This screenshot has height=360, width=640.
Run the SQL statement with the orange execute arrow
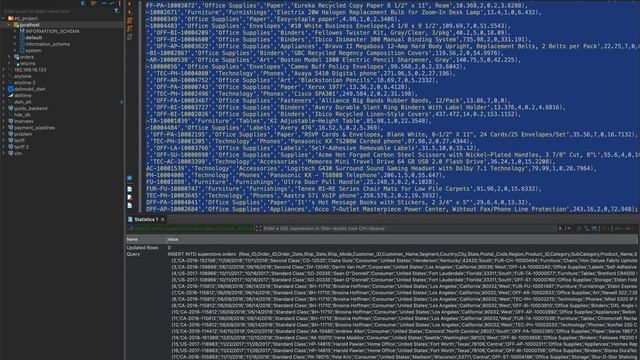130,4
